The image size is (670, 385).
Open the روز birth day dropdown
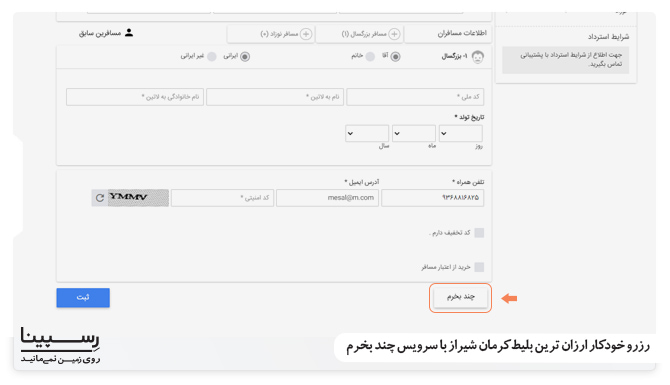(461, 133)
